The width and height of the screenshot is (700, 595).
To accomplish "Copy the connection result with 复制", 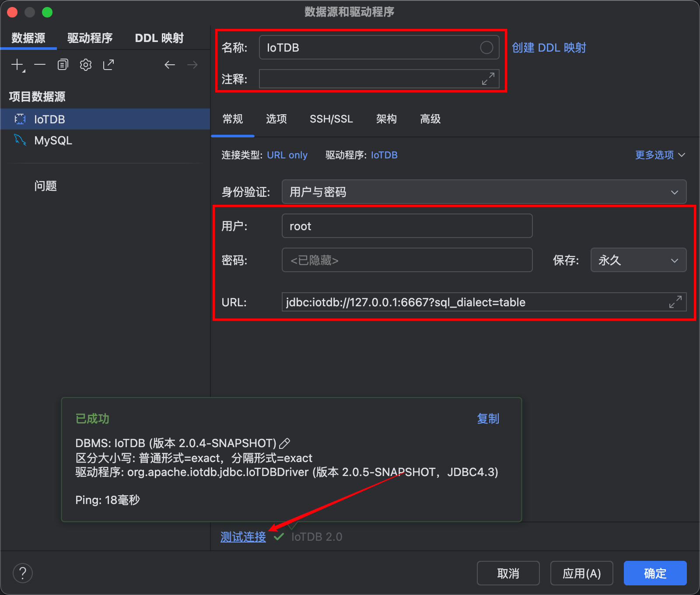I will click(x=488, y=419).
